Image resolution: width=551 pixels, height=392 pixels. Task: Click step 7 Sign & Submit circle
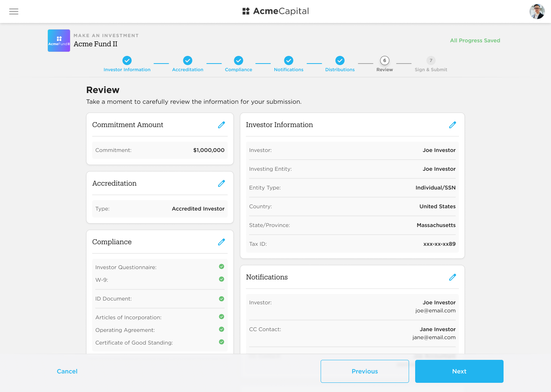tap(431, 60)
